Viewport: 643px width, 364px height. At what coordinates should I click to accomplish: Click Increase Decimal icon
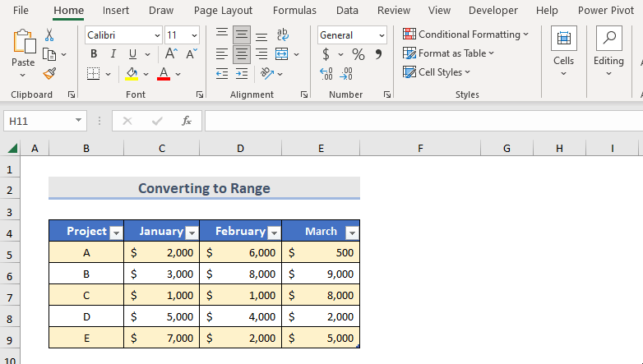click(x=326, y=74)
